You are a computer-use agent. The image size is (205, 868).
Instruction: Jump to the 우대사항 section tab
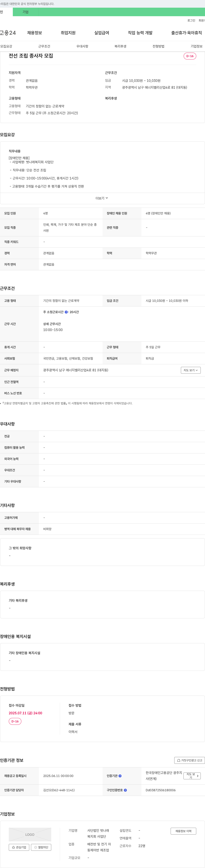(x=82, y=46)
